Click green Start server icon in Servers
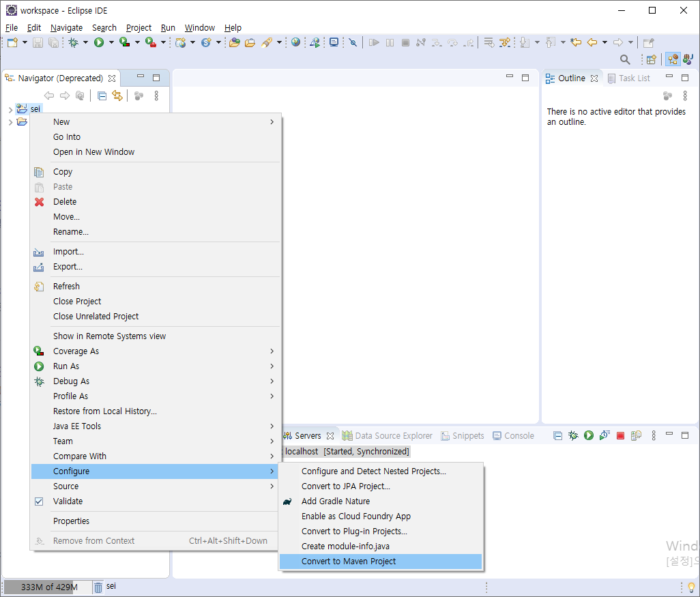This screenshot has height=597, width=700. pos(589,435)
